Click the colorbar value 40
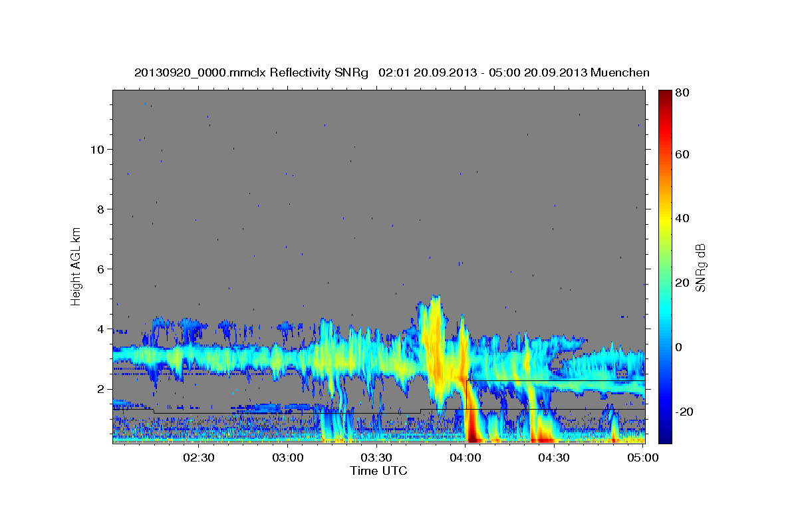 coord(682,218)
